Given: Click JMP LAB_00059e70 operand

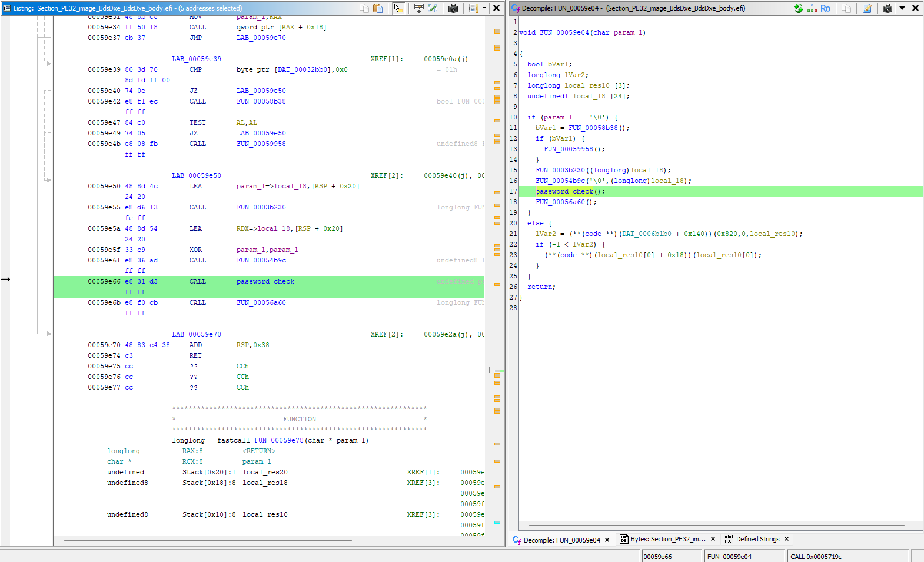Looking at the screenshot, I should click(261, 38).
